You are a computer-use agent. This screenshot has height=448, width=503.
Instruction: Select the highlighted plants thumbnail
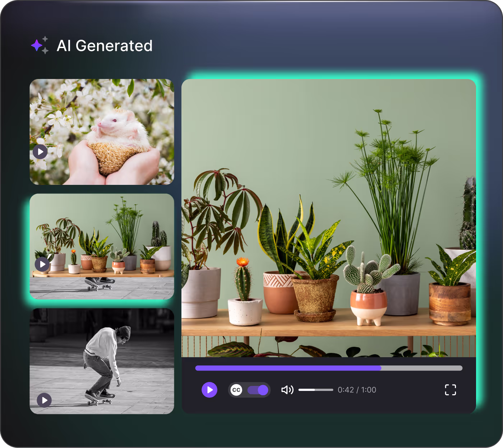pyautogui.click(x=102, y=247)
